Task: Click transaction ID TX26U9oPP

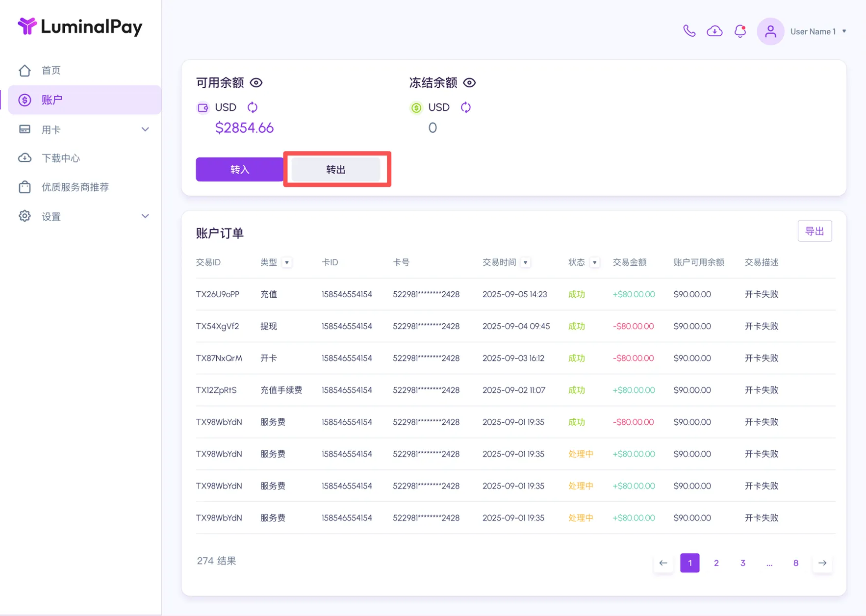Action: 217,294
